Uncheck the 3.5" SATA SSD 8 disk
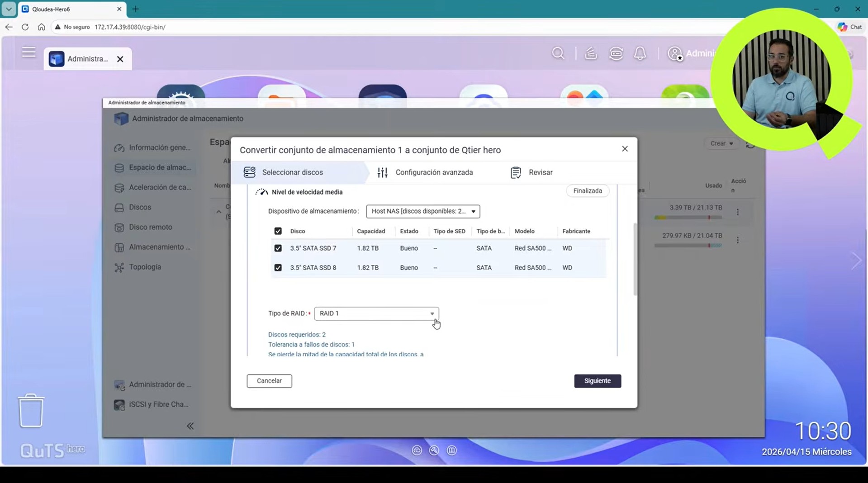868x483 pixels. (278, 268)
